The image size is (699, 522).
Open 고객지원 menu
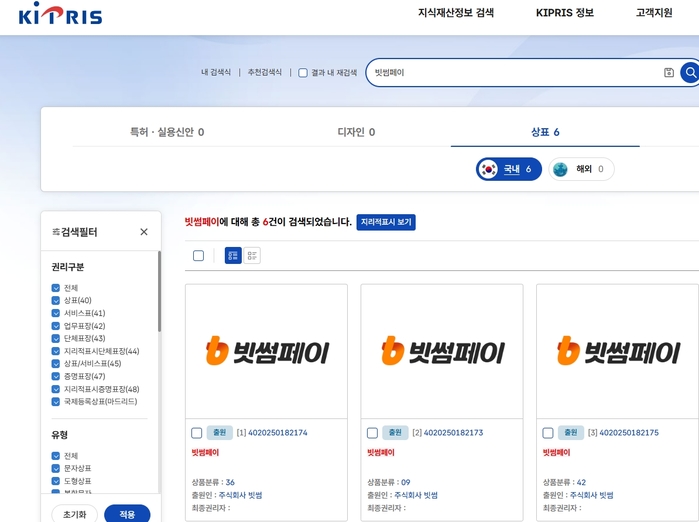pos(654,12)
